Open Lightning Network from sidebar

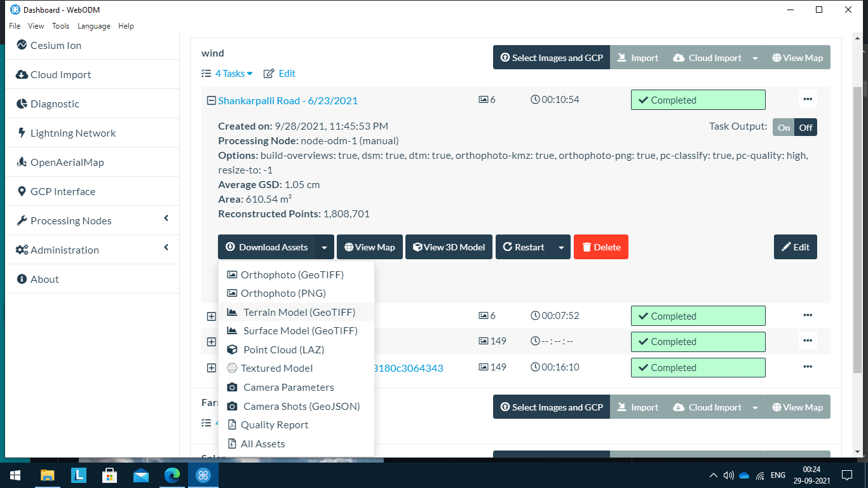click(x=73, y=133)
